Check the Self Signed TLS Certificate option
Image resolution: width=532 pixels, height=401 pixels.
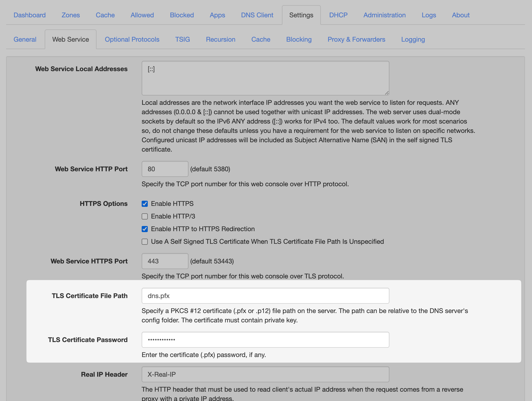click(144, 242)
